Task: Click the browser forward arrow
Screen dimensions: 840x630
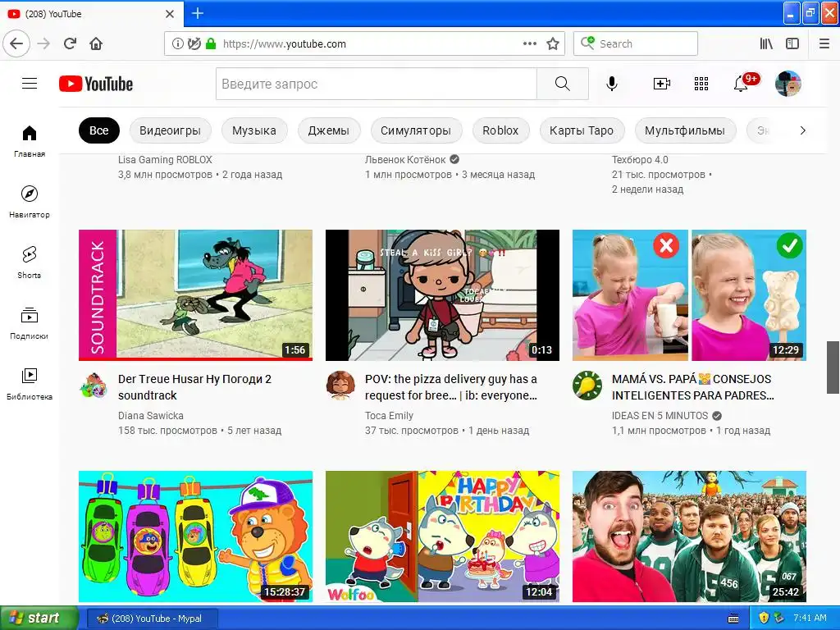Action: [x=44, y=43]
